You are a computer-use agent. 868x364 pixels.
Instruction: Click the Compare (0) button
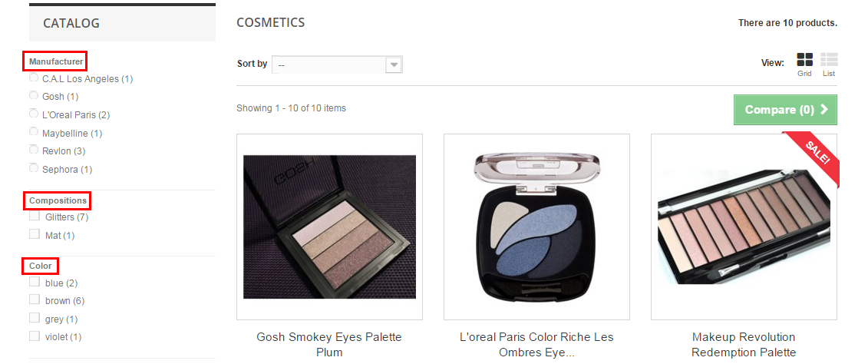coord(786,110)
